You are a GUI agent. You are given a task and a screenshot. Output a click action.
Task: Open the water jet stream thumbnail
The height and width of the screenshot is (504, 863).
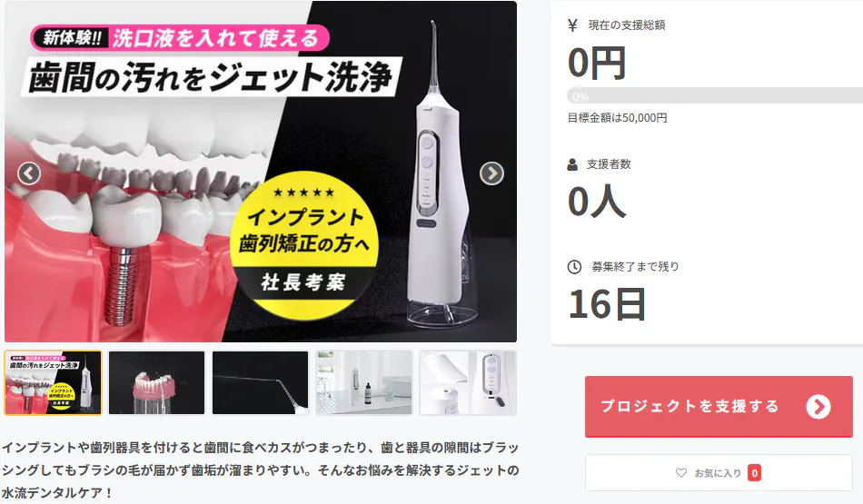pos(261,382)
